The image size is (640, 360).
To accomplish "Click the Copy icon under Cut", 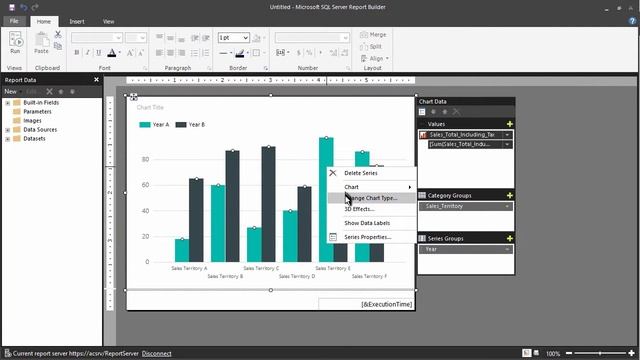I will (x=58, y=46).
